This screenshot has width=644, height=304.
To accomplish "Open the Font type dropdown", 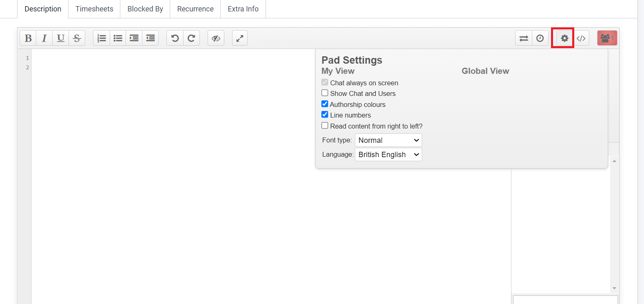I will (388, 140).
